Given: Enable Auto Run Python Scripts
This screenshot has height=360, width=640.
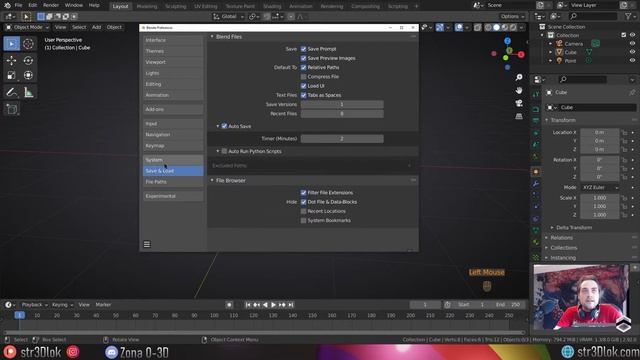Looking at the screenshot, I should point(224,151).
